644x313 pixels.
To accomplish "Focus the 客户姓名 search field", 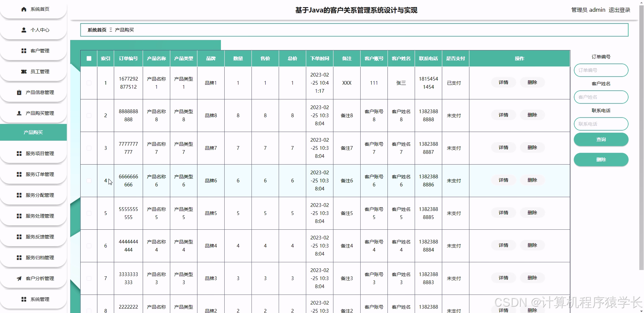I will pyautogui.click(x=601, y=97).
